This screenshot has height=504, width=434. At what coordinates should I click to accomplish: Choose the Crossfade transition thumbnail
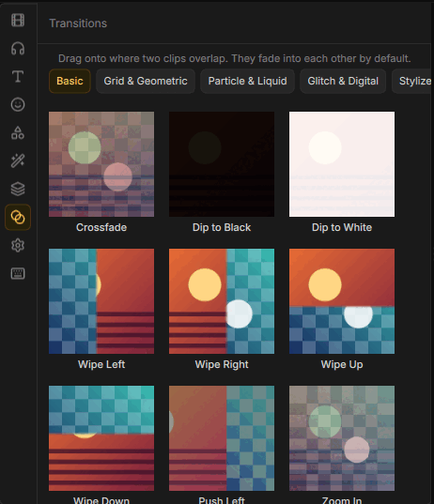101,164
